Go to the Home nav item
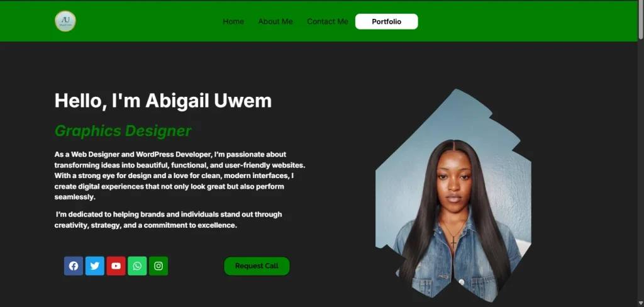 [233, 21]
